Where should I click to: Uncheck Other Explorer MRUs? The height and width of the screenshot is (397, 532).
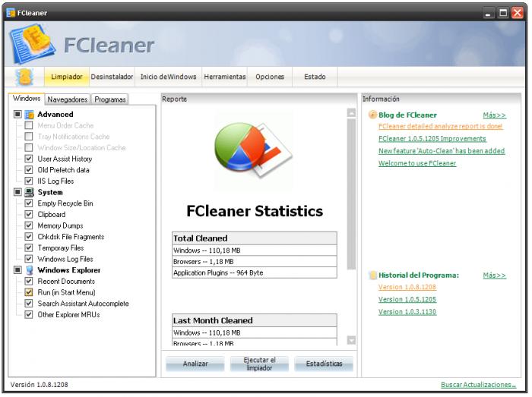coord(29,314)
